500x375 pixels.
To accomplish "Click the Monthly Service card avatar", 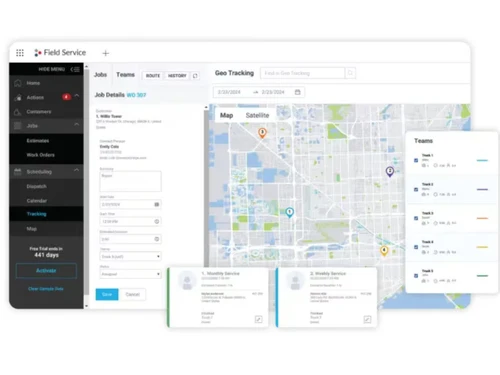I will (x=187, y=281).
